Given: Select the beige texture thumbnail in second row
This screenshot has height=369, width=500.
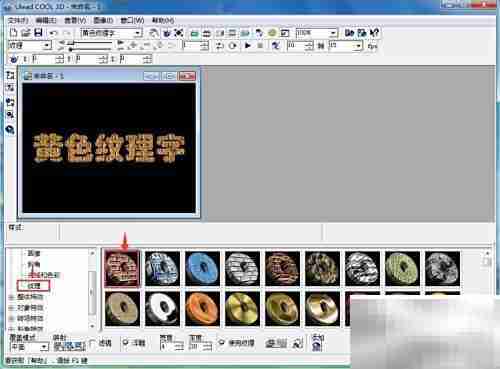Looking at the screenshot, I should 122,309.
